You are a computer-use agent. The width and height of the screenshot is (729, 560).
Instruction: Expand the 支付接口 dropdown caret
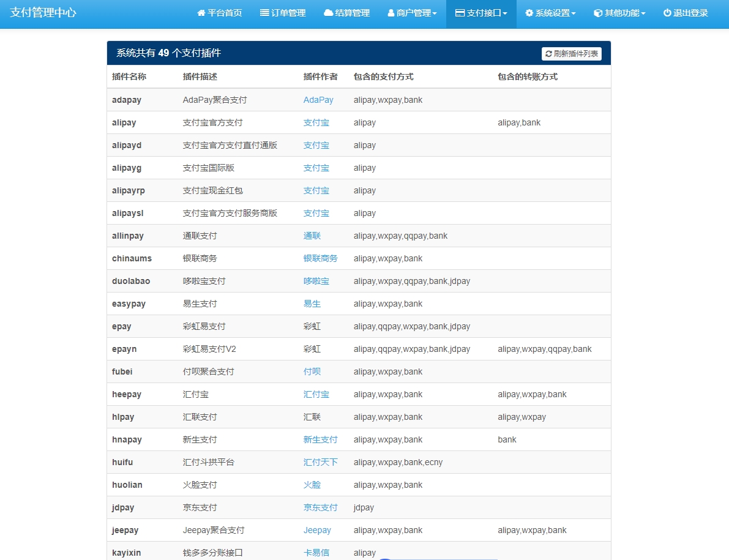[x=505, y=13]
